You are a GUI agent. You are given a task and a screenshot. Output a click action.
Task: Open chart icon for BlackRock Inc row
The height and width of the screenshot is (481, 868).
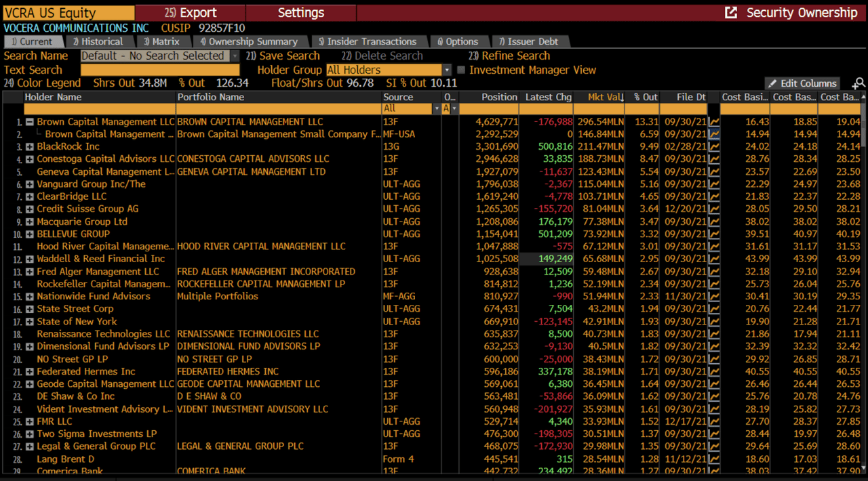[x=714, y=146]
